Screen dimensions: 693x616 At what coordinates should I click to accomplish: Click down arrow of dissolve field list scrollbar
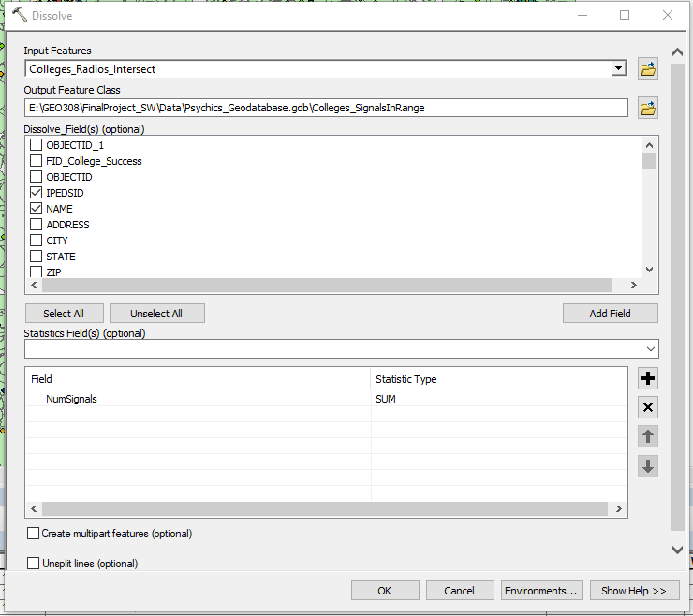[x=649, y=269]
